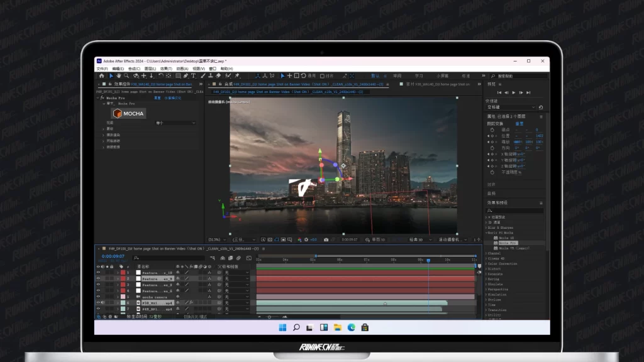Toggle visibility of layer 6 video
Image resolution: width=644 pixels, height=362 pixels.
tap(98, 302)
